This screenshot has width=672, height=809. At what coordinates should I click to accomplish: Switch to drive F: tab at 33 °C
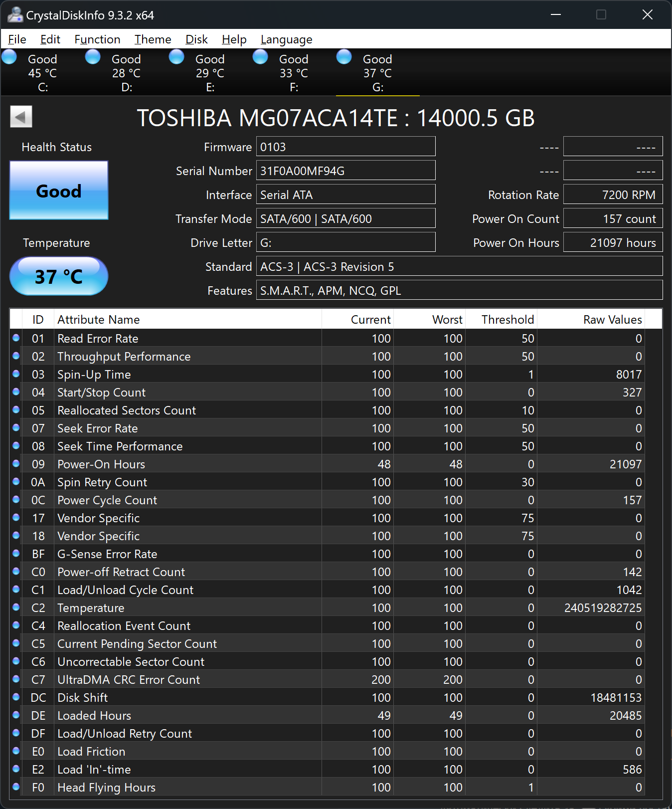pos(294,73)
